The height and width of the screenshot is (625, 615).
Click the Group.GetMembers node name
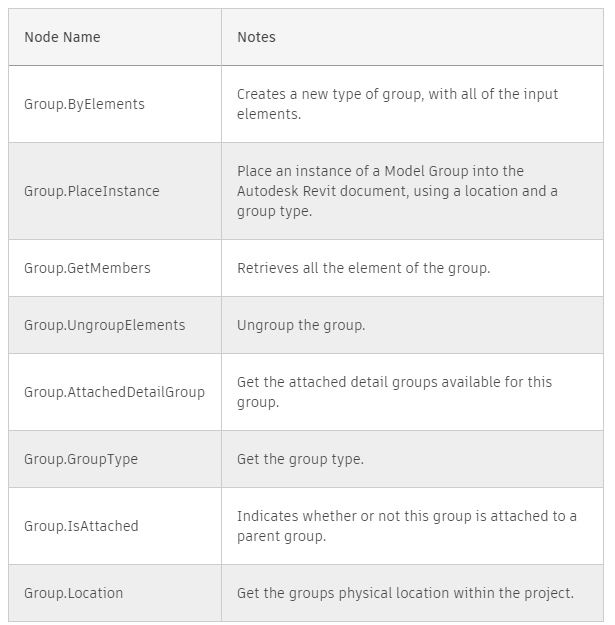click(87, 268)
